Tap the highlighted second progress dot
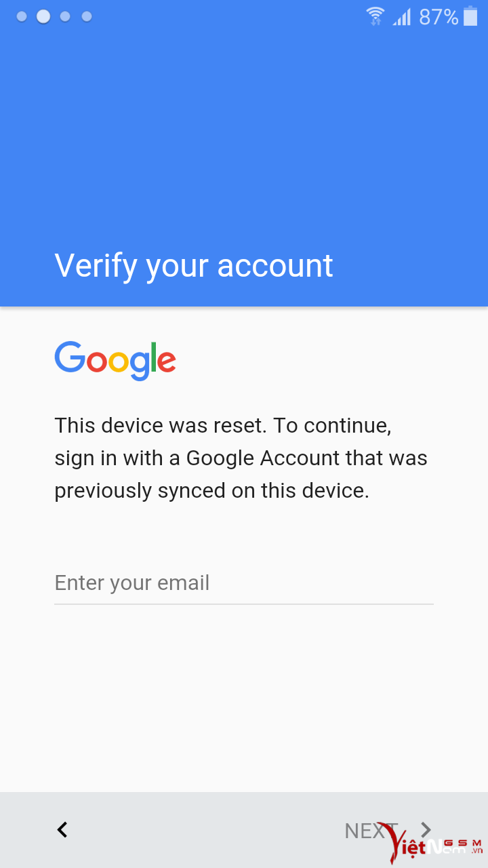Viewport: 488px width, 868px height. (x=43, y=17)
